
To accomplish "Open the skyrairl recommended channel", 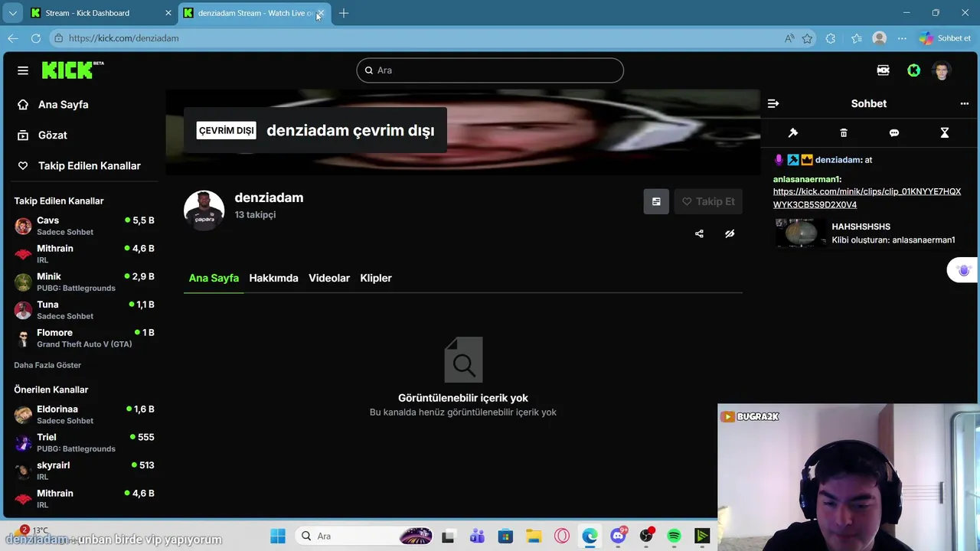I will [x=84, y=471].
